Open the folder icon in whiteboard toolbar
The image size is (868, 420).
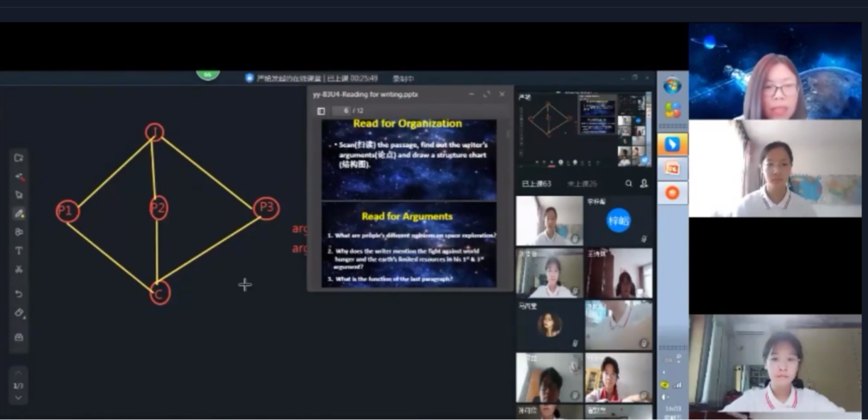[19, 157]
